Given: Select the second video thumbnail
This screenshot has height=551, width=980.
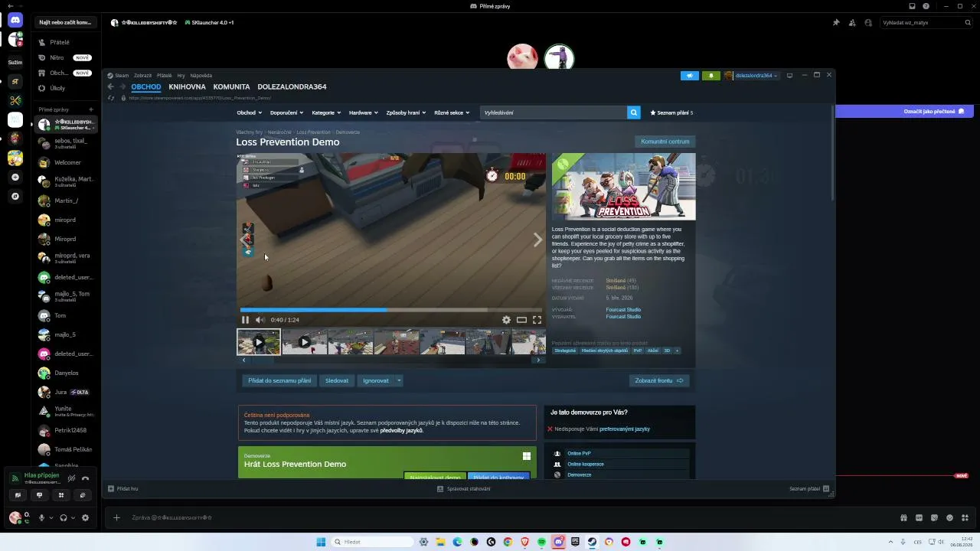Looking at the screenshot, I should pyautogui.click(x=304, y=342).
